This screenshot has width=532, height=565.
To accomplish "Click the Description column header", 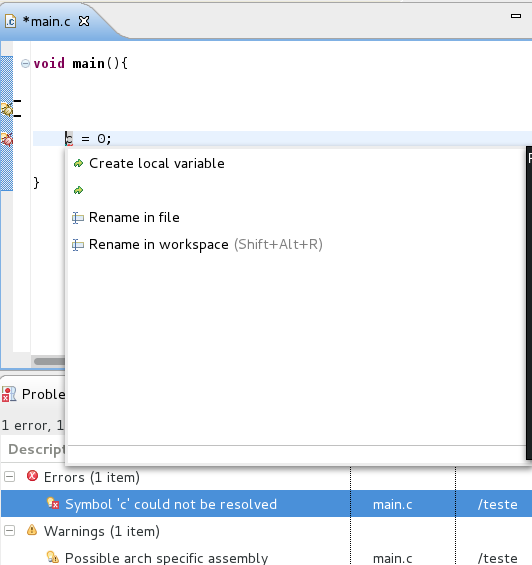I will (36, 449).
